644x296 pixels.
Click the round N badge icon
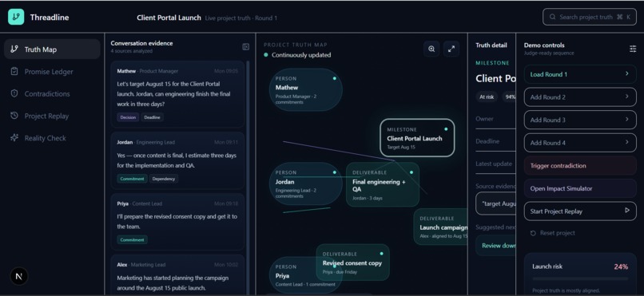pos(18,276)
